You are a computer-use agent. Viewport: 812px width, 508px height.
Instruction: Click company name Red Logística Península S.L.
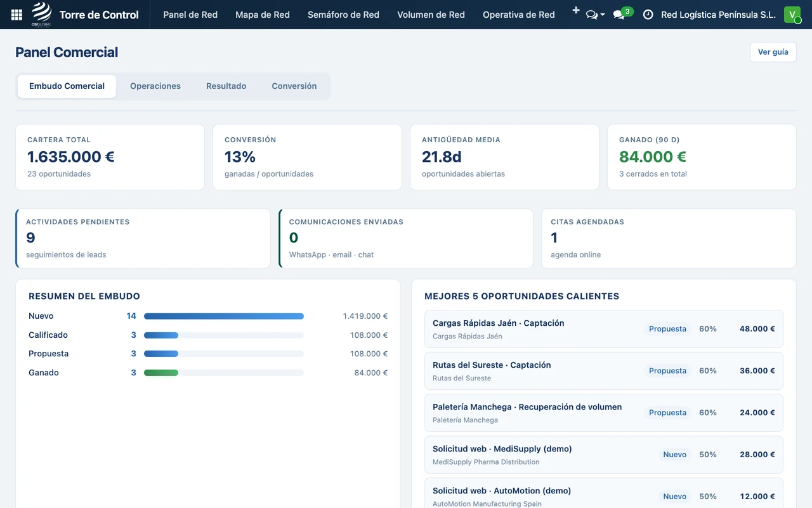click(x=718, y=15)
